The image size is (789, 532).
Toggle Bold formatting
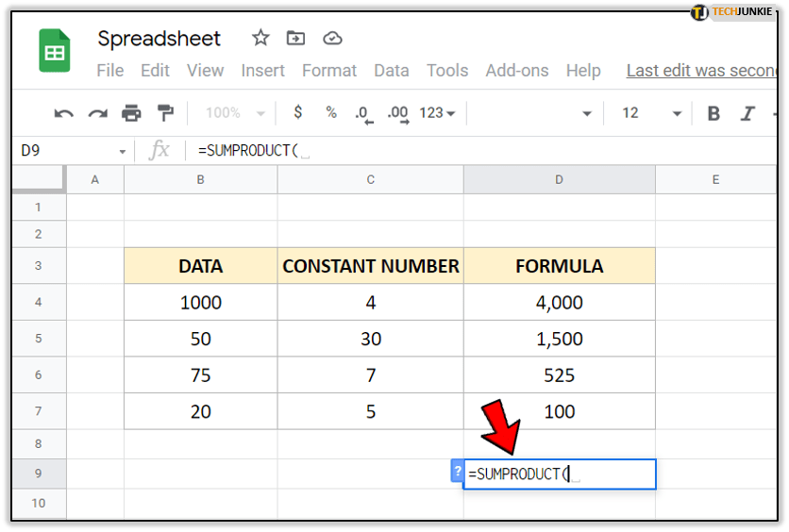[x=713, y=113]
